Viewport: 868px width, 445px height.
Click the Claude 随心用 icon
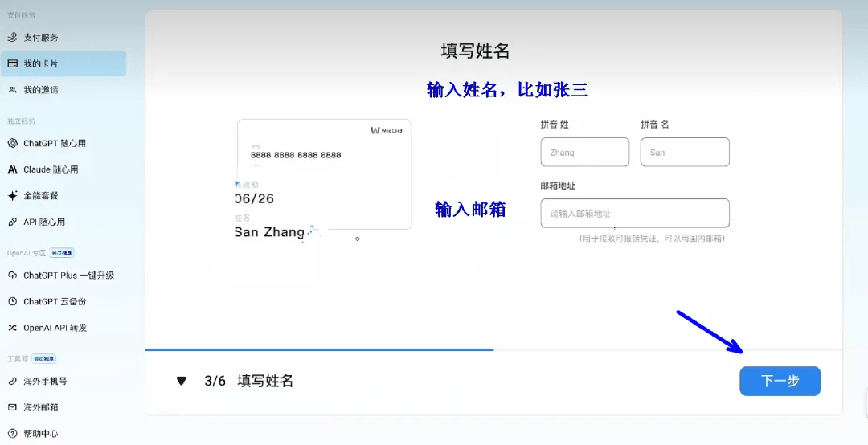coord(13,170)
